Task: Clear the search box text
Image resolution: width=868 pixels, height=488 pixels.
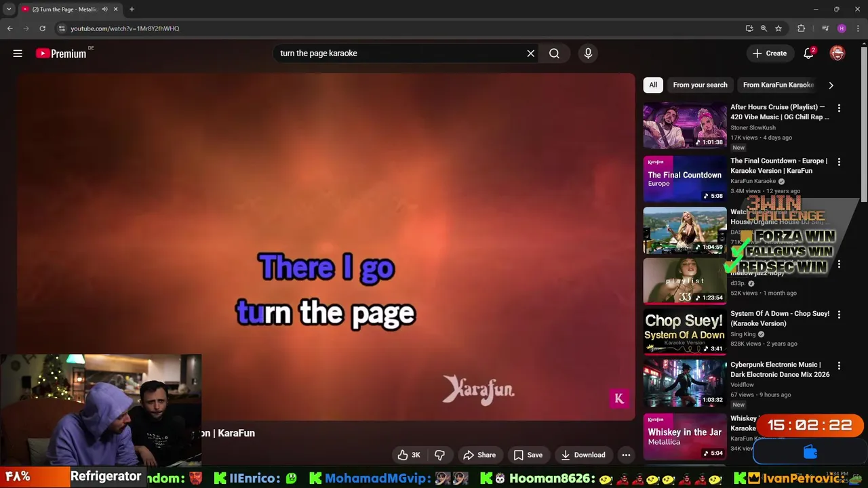Action: [531, 54]
